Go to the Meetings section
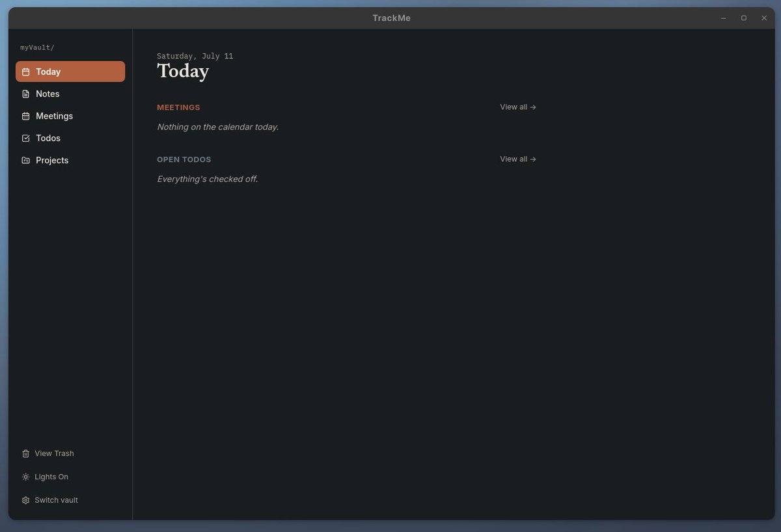This screenshot has width=781, height=532. [70, 116]
